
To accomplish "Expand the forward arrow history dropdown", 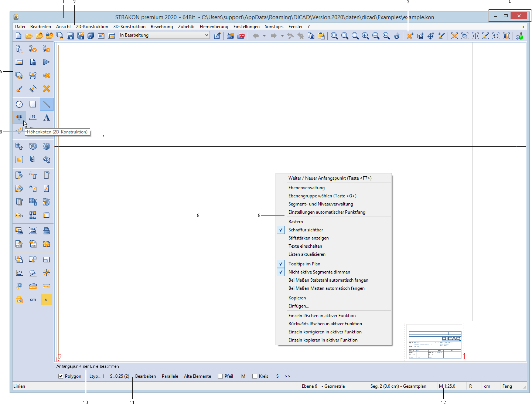I will coord(282,36).
